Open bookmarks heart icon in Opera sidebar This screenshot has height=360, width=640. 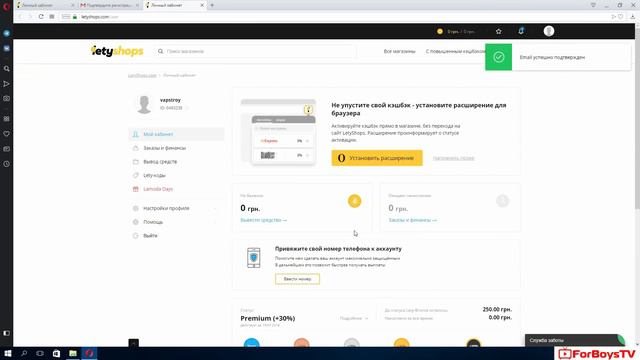click(x=7, y=134)
